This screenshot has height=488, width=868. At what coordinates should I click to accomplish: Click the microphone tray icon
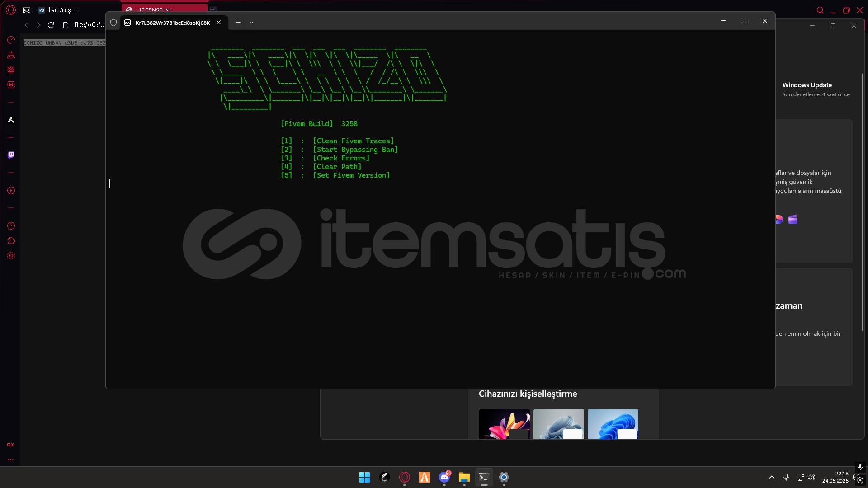pyautogui.click(x=786, y=477)
